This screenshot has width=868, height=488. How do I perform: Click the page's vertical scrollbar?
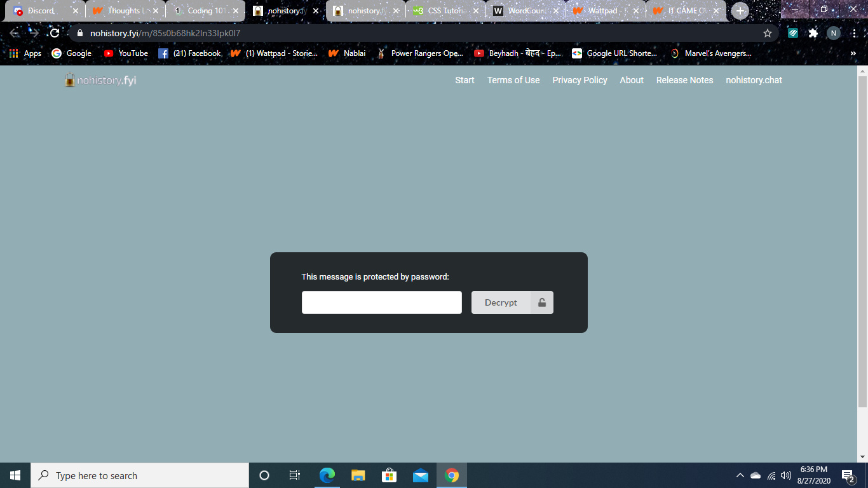click(x=862, y=241)
